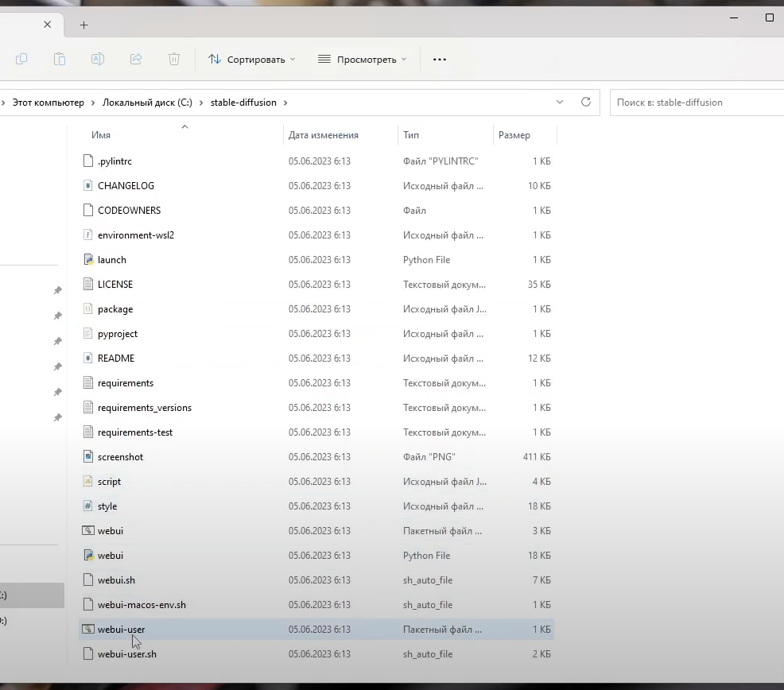The height and width of the screenshot is (690, 784).
Task: Sort by the Имя column header
Action: (101, 135)
